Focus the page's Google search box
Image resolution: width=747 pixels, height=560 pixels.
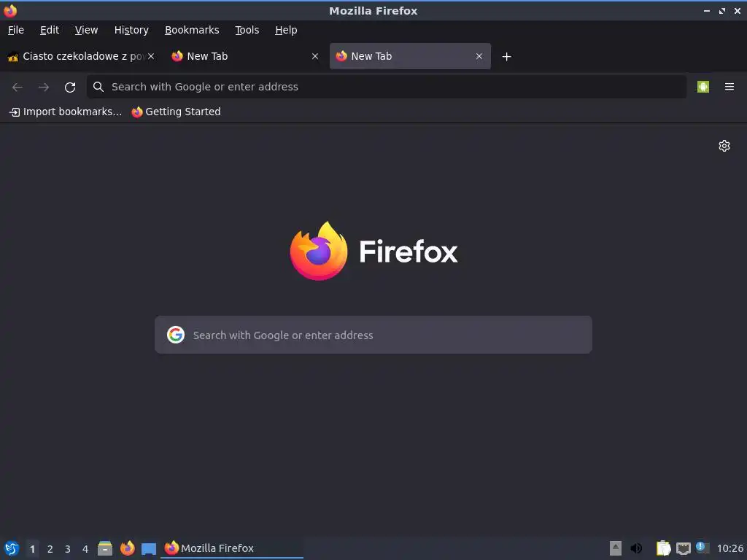tap(373, 335)
